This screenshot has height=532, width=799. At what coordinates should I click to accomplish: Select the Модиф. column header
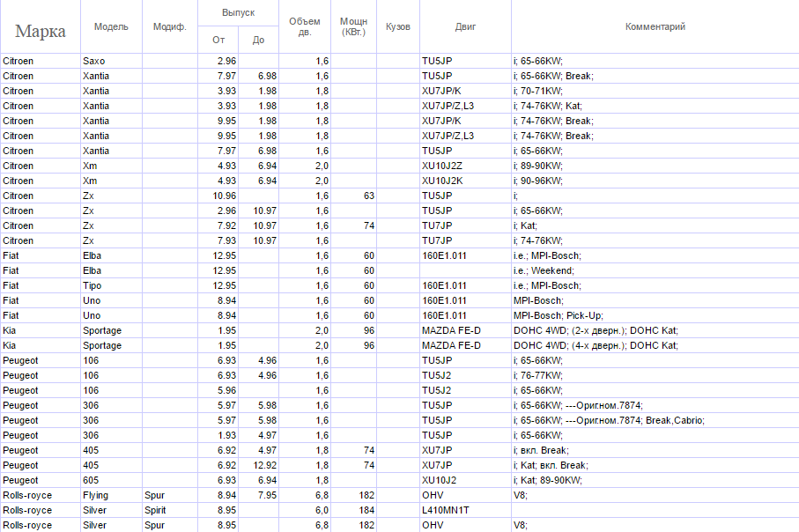click(x=169, y=26)
